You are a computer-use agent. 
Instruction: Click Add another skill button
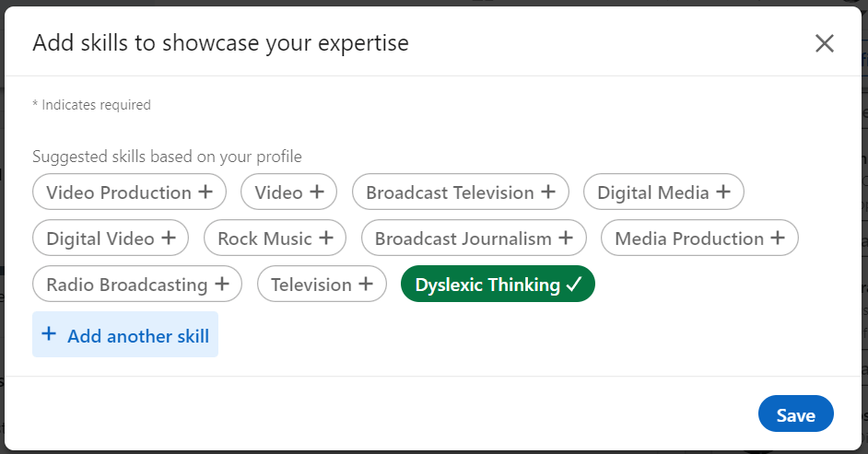tap(125, 335)
